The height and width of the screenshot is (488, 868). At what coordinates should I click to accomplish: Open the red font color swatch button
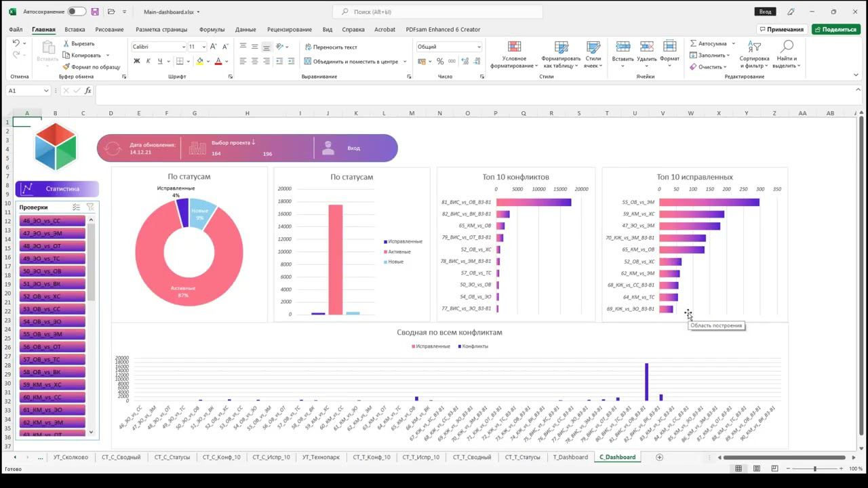pyautogui.click(x=218, y=61)
